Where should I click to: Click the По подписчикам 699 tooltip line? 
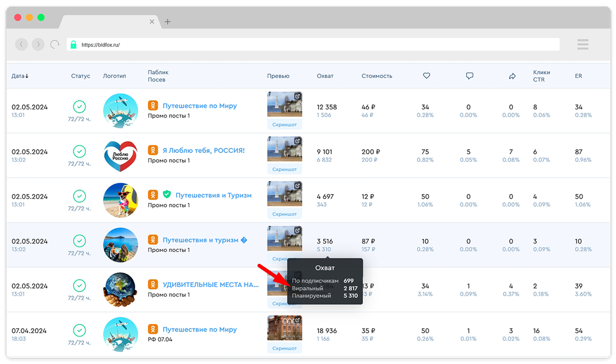pos(323,281)
